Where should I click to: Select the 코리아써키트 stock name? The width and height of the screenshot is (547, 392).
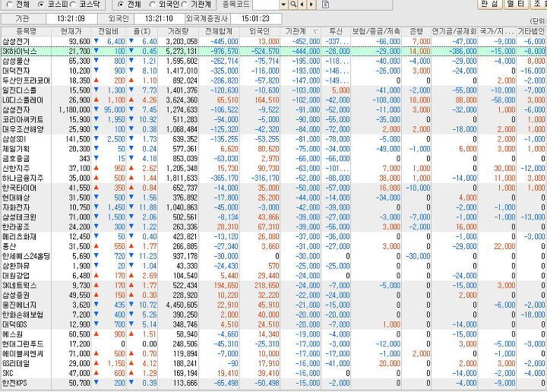click(x=23, y=119)
